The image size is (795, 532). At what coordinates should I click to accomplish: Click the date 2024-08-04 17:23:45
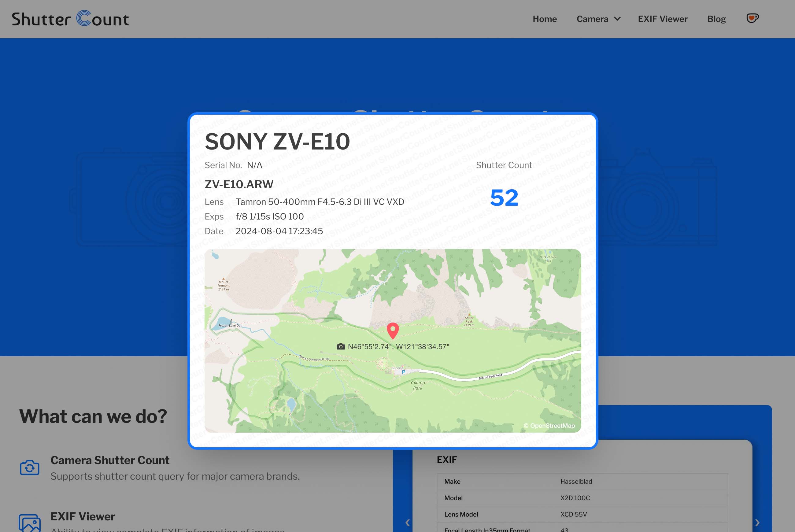coord(279,231)
